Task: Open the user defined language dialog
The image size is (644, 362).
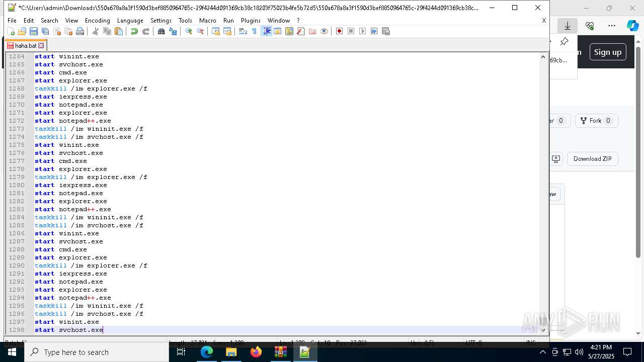Action: [x=277, y=31]
